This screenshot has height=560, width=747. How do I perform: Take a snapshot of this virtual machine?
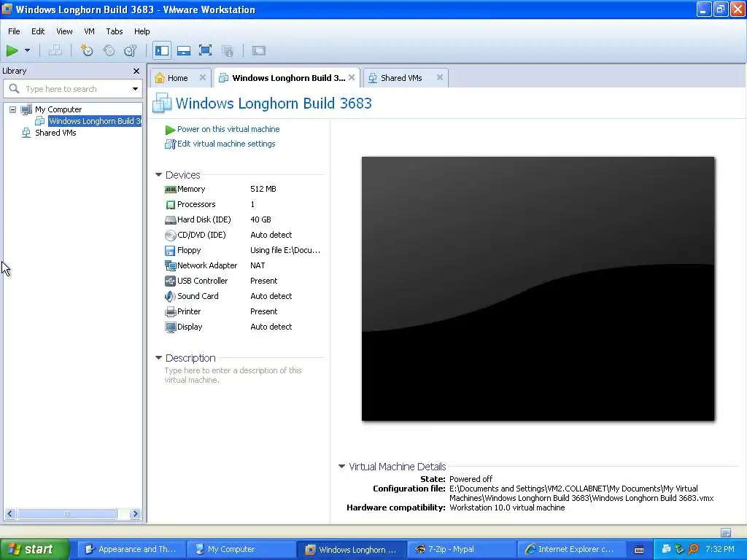[87, 50]
